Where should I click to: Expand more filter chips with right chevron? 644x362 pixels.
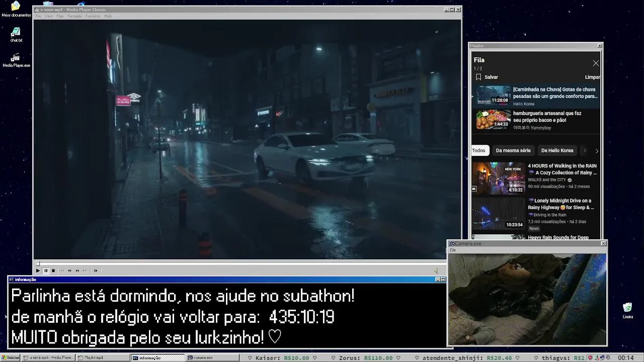tap(597, 151)
